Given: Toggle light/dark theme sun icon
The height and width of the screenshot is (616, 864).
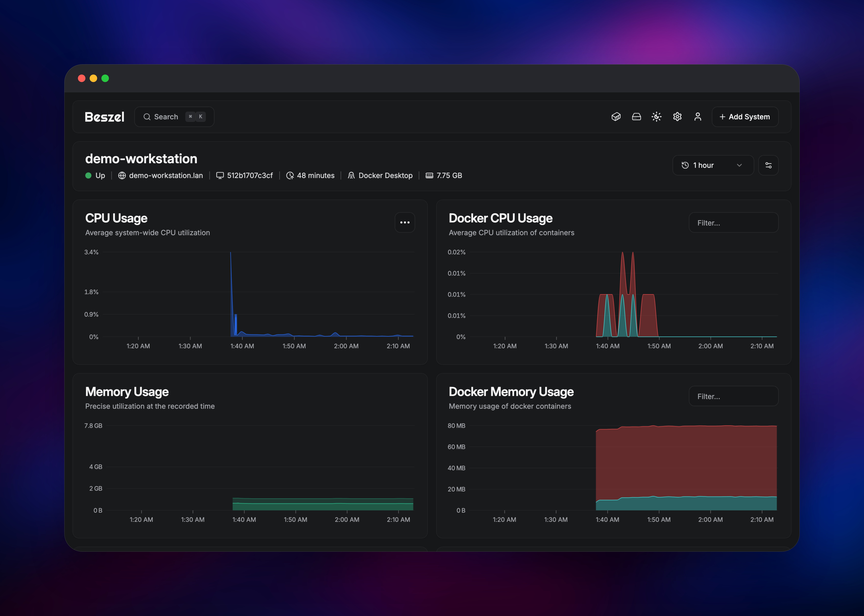Looking at the screenshot, I should pyautogui.click(x=656, y=117).
